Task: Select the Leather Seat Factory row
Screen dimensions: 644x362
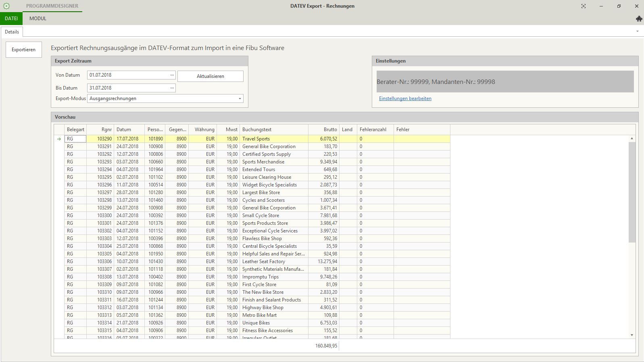Action: coord(263,262)
